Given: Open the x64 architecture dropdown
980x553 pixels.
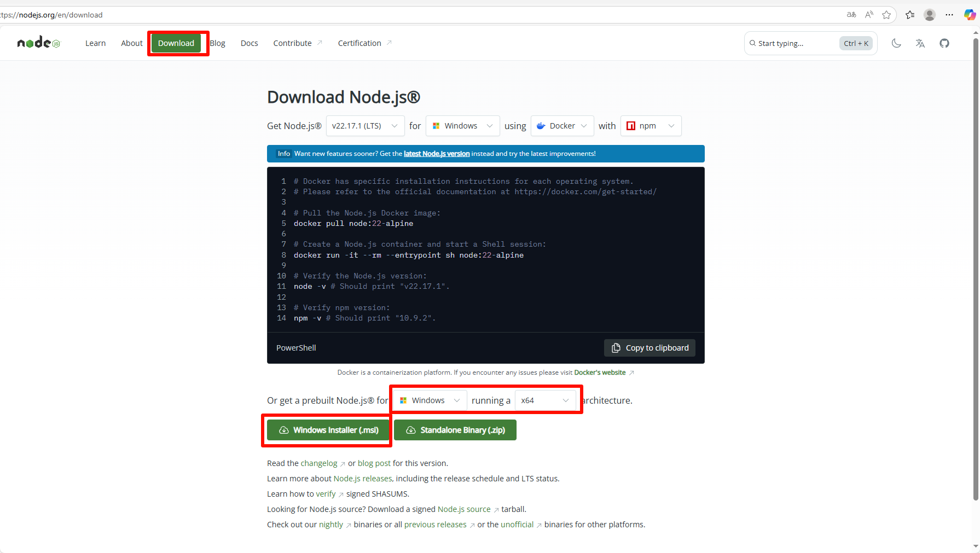Looking at the screenshot, I should [x=546, y=400].
